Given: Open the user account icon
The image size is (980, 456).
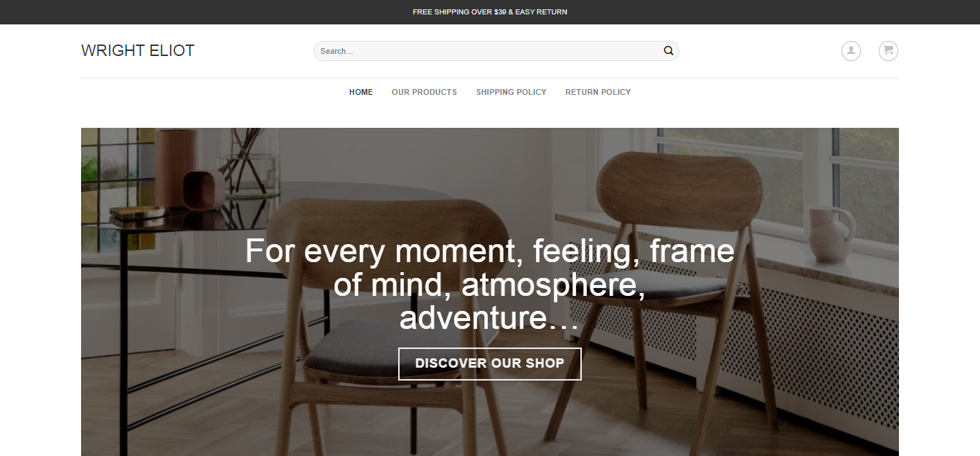Looking at the screenshot, I should pos(851,51).
